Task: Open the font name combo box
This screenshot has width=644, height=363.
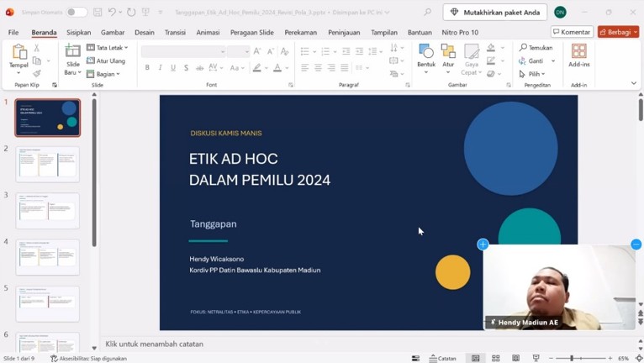Action: click(183, 51)
